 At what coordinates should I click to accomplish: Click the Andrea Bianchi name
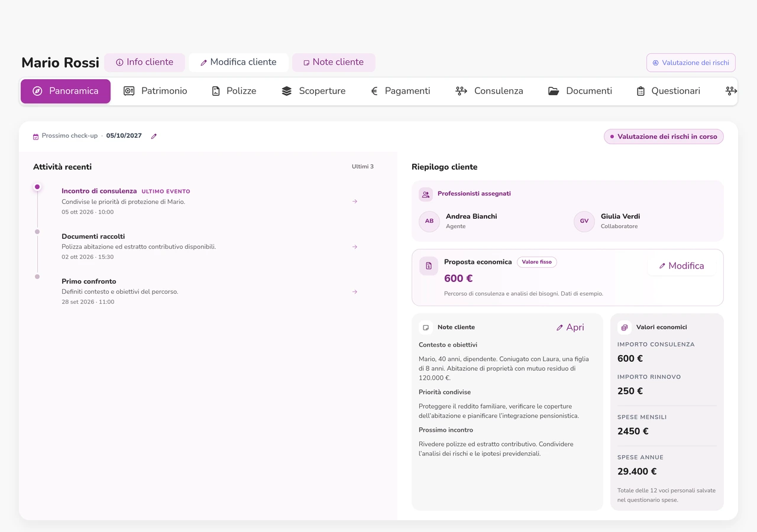tap(471, 216)
